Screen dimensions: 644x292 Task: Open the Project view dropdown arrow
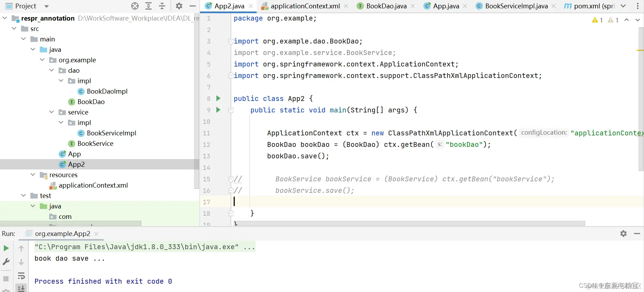click(47, 6)
